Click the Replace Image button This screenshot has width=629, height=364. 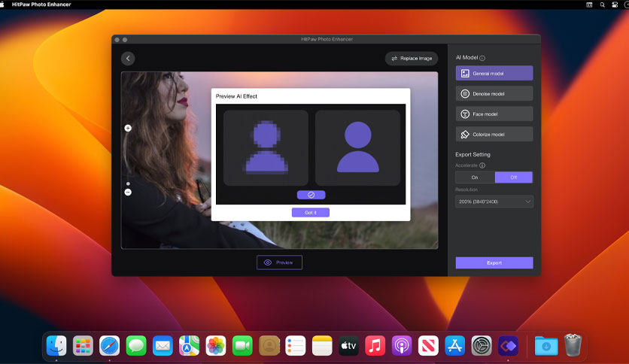point(412,59)
